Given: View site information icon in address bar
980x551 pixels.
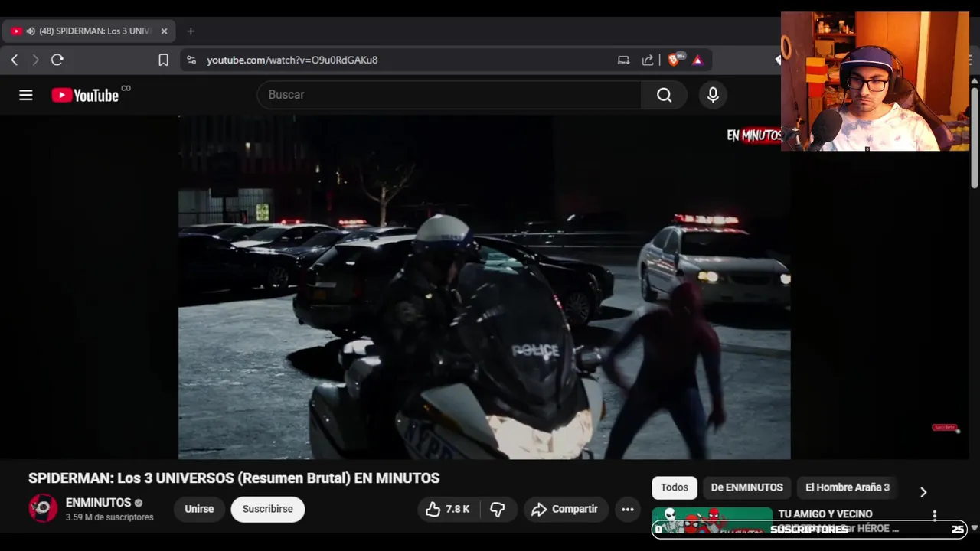Looking at the screenshot, I should point(191,60).
